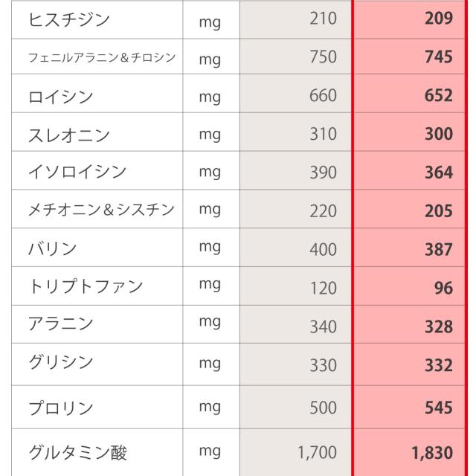Select the スレオニン row label
The image size is (476, 476).
pos(68,135)
